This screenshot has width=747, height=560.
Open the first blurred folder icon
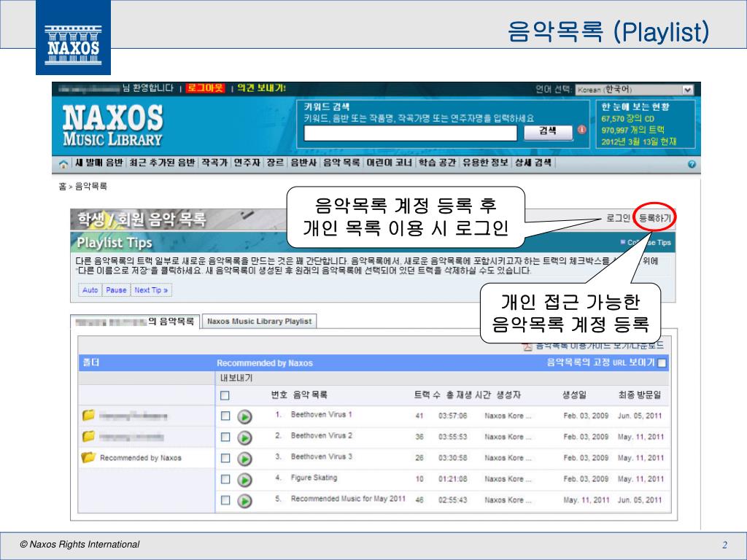(x=88, y=415)
